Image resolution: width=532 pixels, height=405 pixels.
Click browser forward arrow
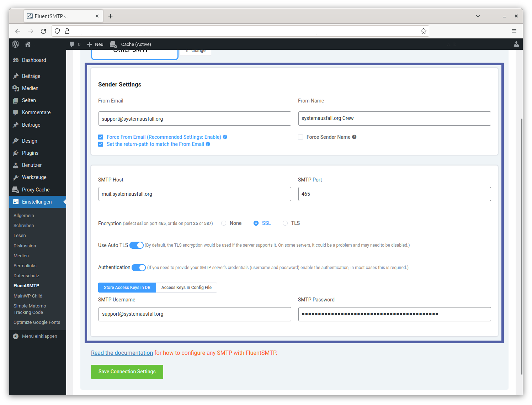click(x=31, y=31)
